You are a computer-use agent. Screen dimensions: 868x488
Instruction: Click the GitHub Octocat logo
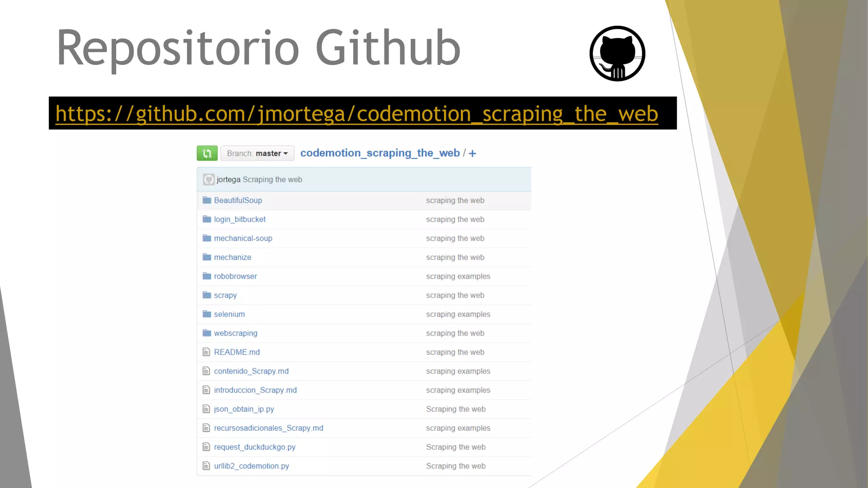tap(617, 54)
